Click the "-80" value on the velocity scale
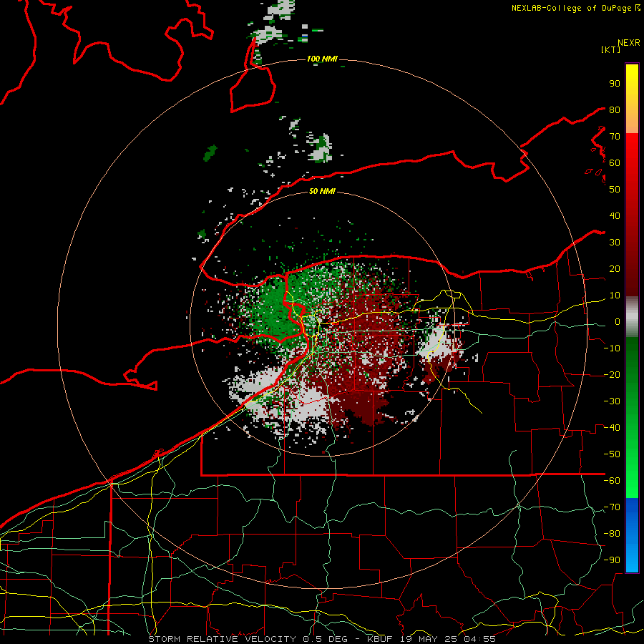 (612, 534)
